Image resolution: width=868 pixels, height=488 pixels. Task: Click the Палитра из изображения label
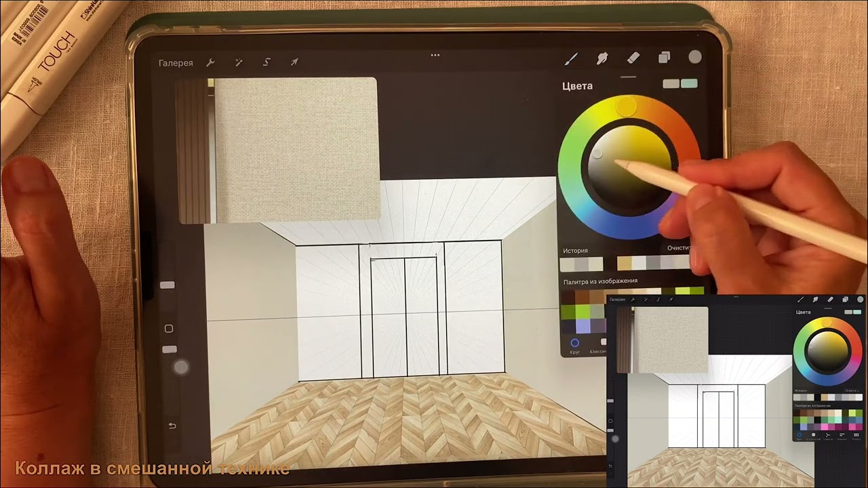point(600,281)
